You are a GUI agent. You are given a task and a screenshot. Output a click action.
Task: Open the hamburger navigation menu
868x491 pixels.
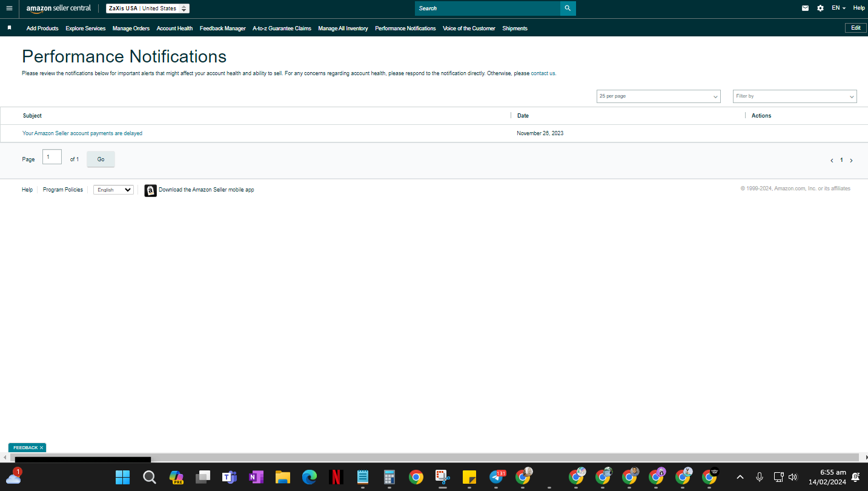tap(9, 8)
